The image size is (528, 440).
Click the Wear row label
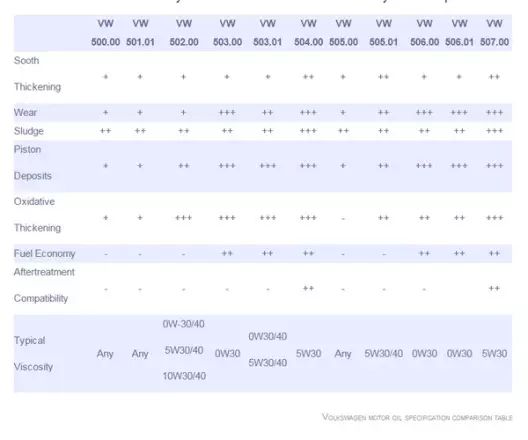click(25, 112)
